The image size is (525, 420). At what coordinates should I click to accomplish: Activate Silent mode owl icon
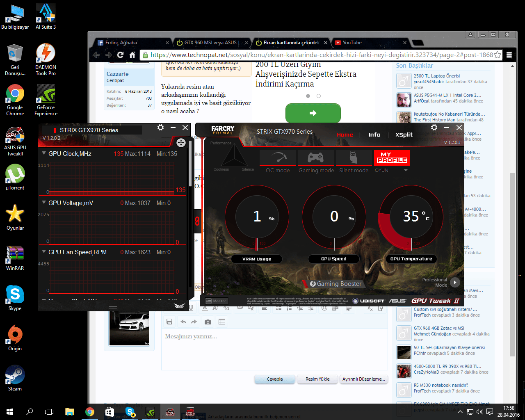point(354,158)
